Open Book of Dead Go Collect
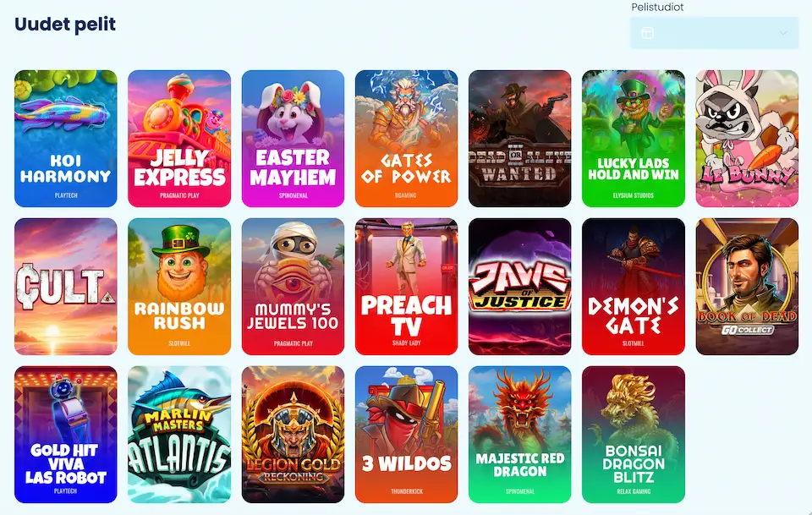 pyautogui.click(x=747, y=287)
